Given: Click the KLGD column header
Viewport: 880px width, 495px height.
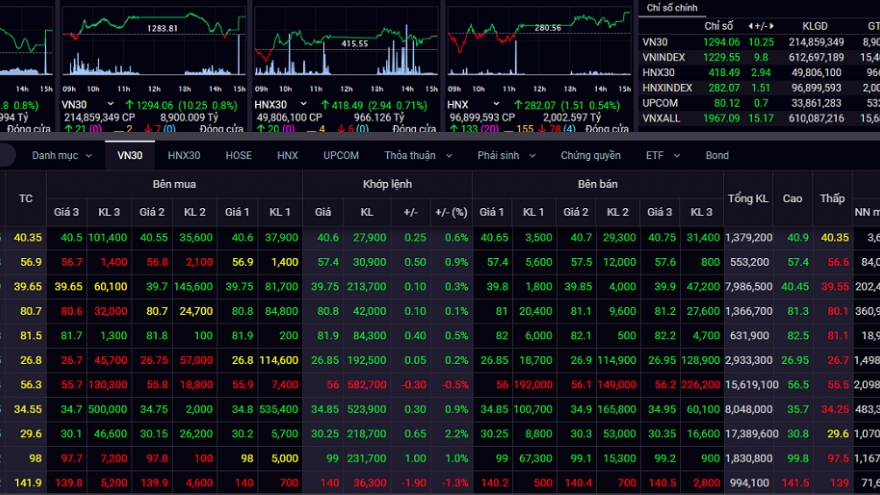Looking at the screenshot, I should [x=814, y=26].
